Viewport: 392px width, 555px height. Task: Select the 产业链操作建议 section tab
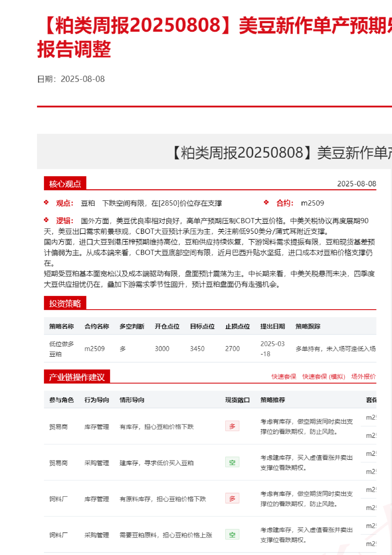point(77,377)
